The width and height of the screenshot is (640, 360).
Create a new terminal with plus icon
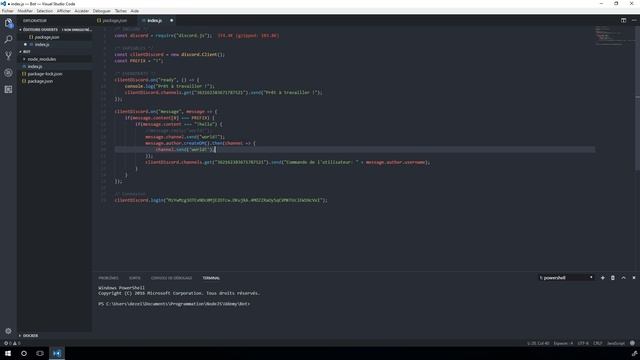pos(602,278)
